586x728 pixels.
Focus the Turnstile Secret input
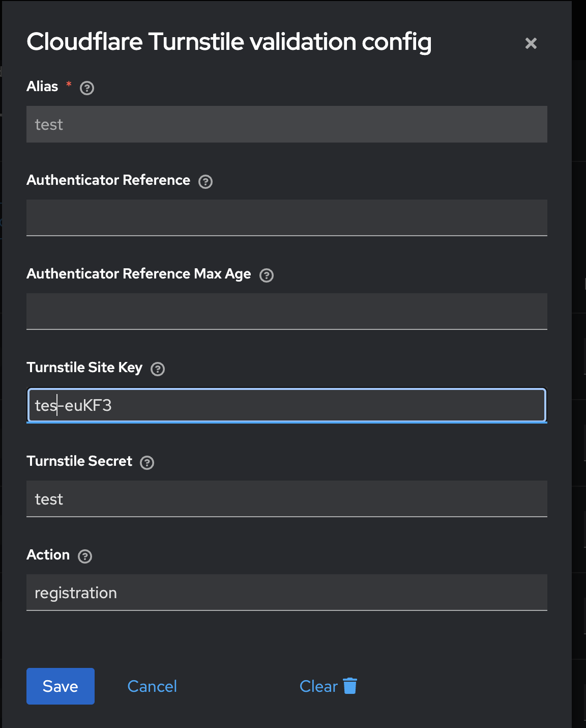[287, 499]
